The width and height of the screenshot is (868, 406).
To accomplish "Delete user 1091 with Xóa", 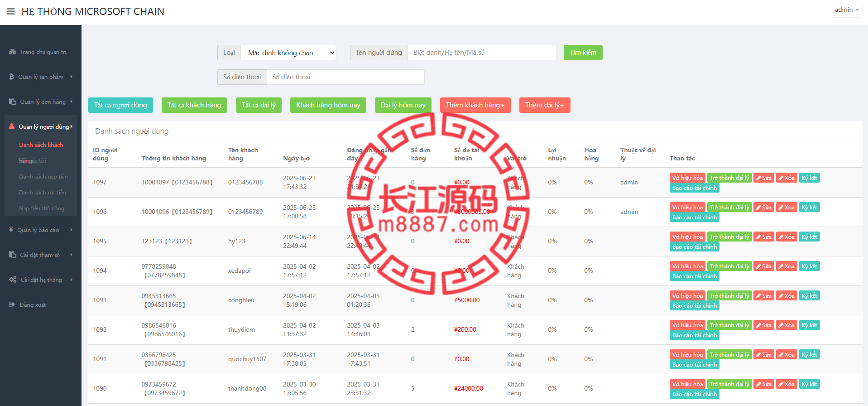I will (x=787, y=355).
